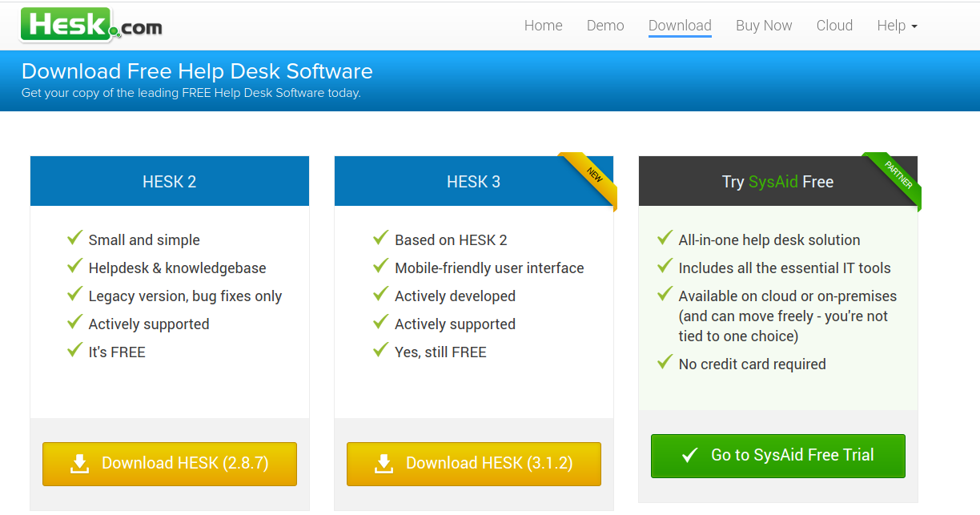Click the checkmark beside Helpdesk & knowledgebase

(x=75, y=266)
